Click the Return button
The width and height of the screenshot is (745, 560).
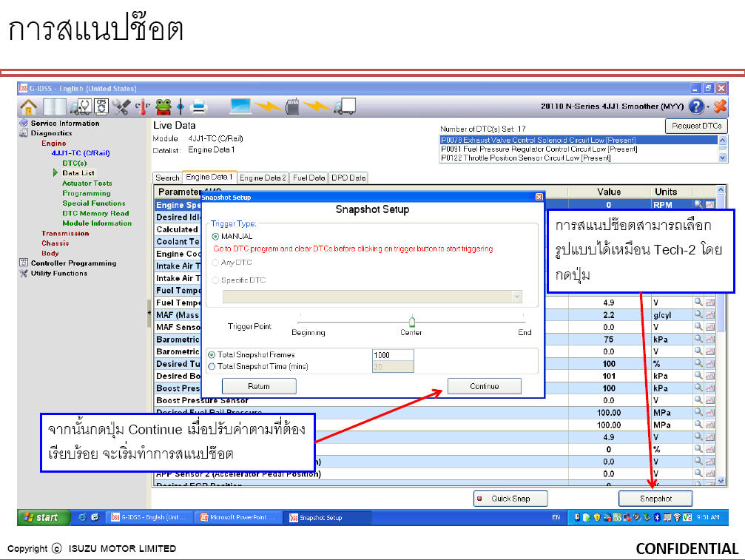tap(259, 386)
